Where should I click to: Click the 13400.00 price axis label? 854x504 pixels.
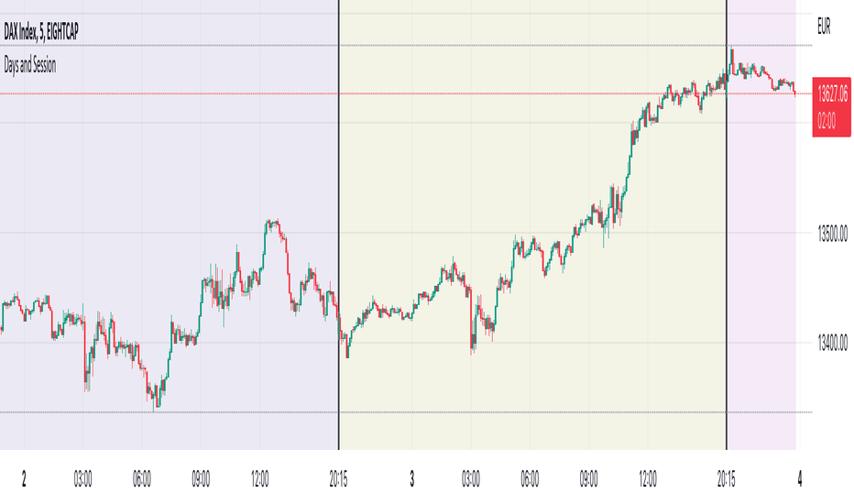pyautogui.click(x=832, y=344)
